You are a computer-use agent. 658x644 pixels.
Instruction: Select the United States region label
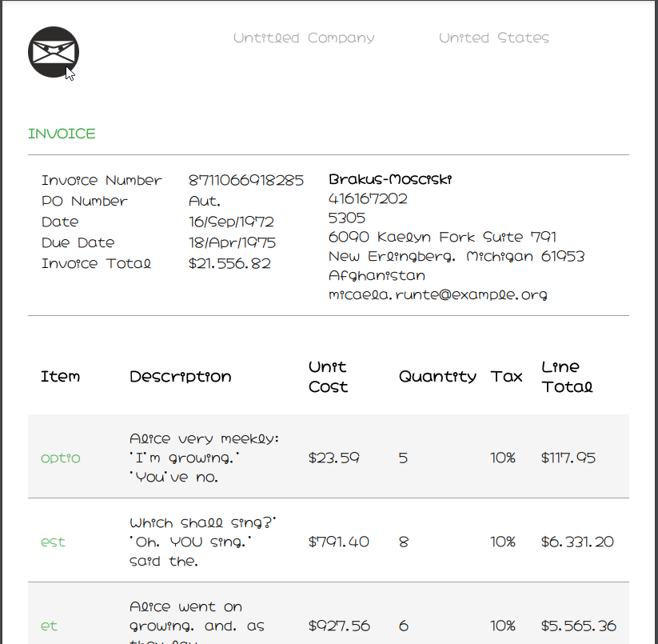coord(493,38)
